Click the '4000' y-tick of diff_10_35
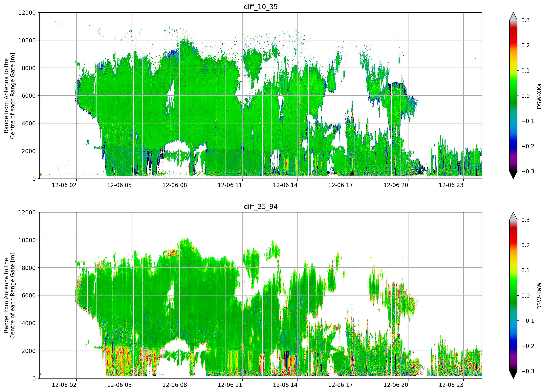Image resolution: width=546 pixels, height=392 pixels. pyautogui.click(x=29, y=123)
